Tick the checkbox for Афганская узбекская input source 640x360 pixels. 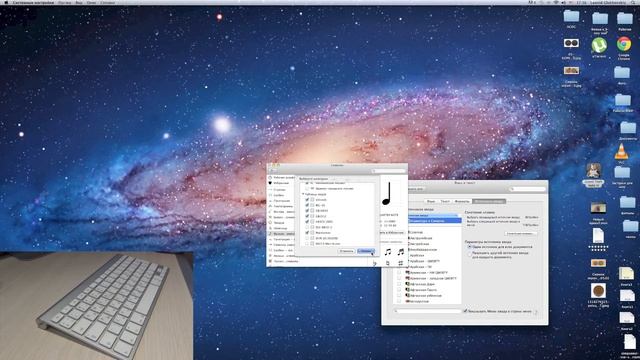pyautogui.click(x=399, y=296)
